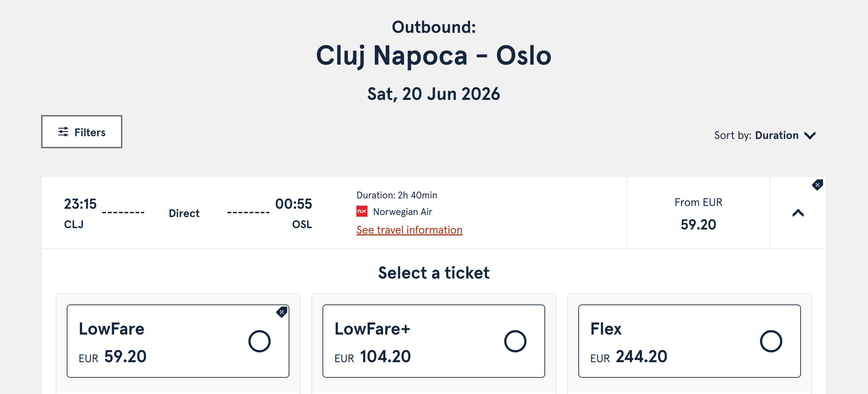Click the Filters button label
The image size is (868, 394).
90,132
